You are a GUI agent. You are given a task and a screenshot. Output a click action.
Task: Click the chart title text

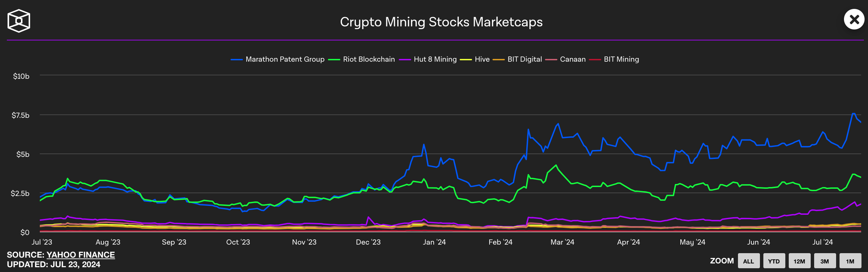click(x=441, y=22)
